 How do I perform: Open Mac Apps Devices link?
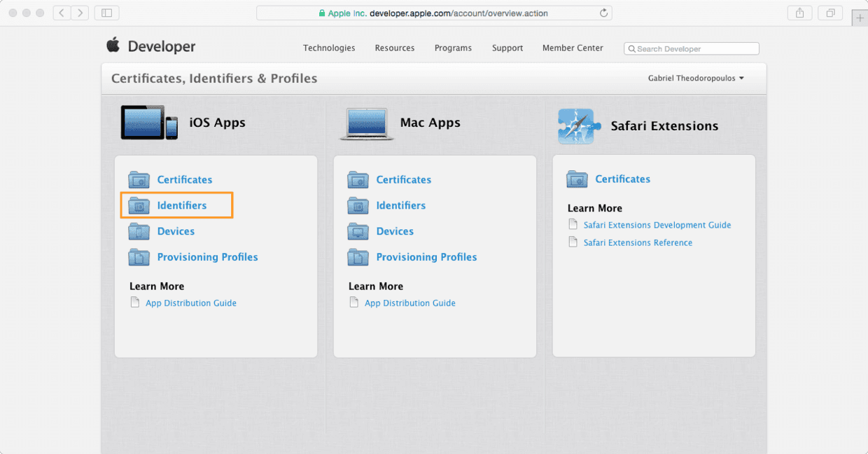[395, 231]
